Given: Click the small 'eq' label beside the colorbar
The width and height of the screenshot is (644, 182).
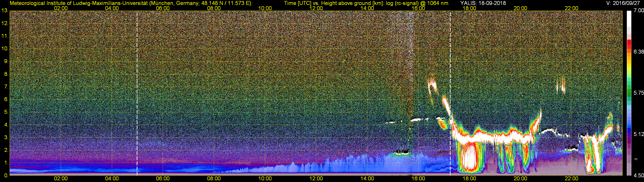Looking at the screenshot, I should 636,159.
